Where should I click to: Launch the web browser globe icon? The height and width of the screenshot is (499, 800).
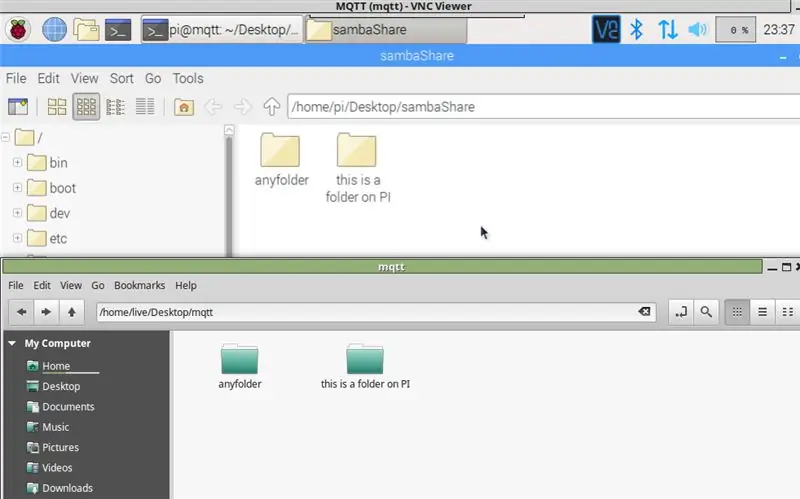pyautogui.click(x=54, y=29)
